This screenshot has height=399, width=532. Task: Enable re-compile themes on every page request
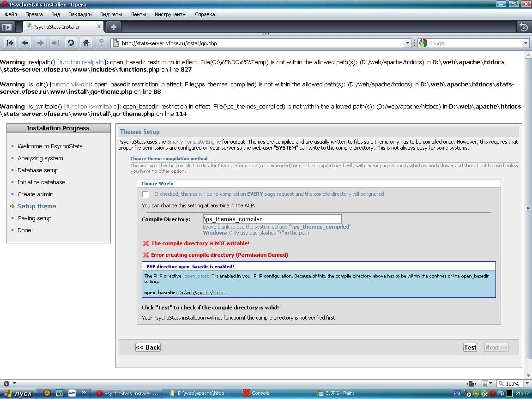[145, 194]
